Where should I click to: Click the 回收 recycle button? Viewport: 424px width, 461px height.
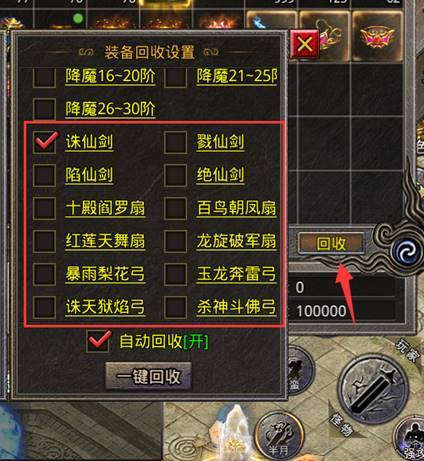click(x=331, y=243)
